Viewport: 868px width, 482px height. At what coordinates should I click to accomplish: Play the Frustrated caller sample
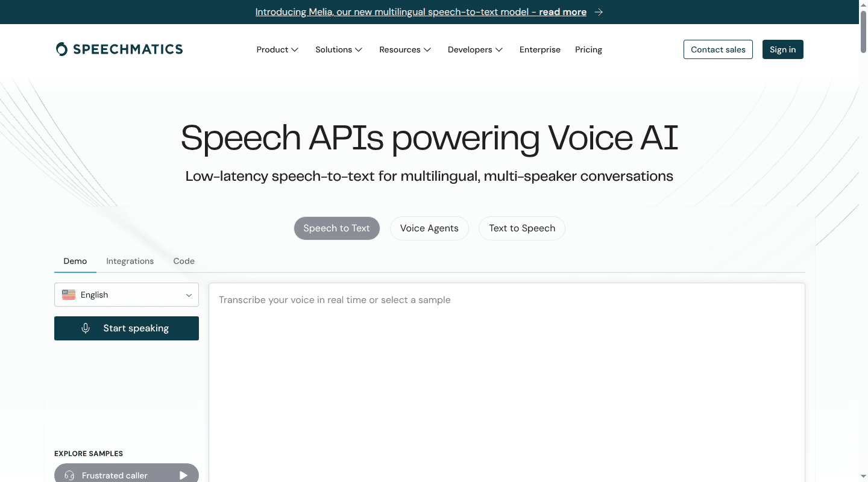(184, 475)
